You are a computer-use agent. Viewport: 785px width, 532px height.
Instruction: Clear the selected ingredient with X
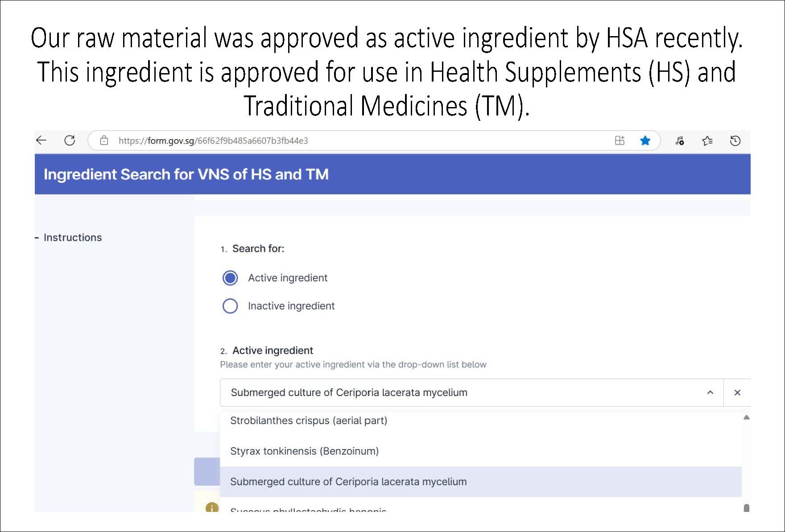click(737, 392)
